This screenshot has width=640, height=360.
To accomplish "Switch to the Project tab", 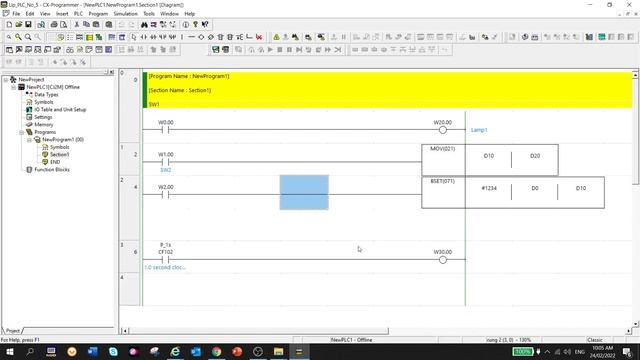I will coord(13,331).
